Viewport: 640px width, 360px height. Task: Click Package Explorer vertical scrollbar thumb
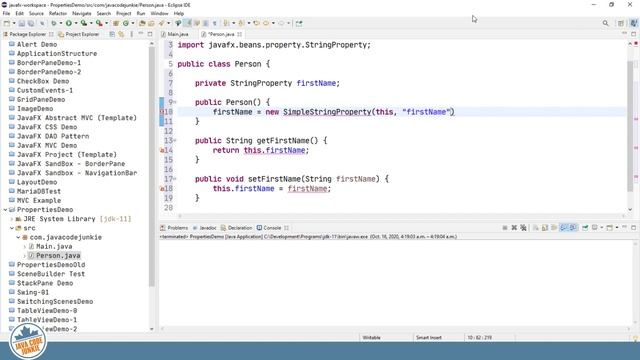coord(152,167)
